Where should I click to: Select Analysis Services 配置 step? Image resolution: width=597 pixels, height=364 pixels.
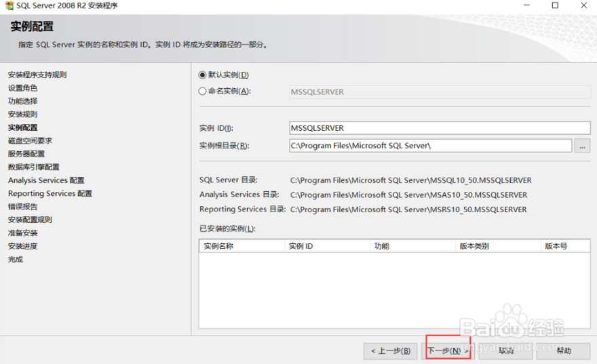point(46,180)
